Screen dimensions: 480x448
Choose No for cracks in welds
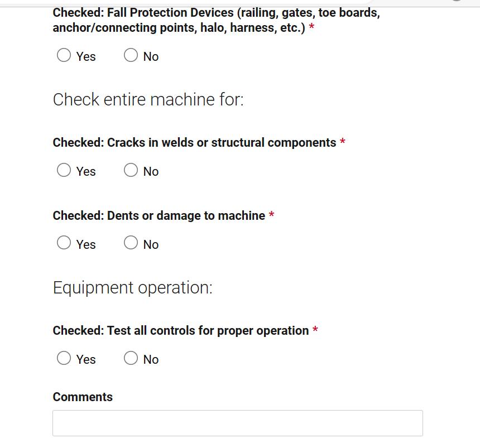(131, 170)
